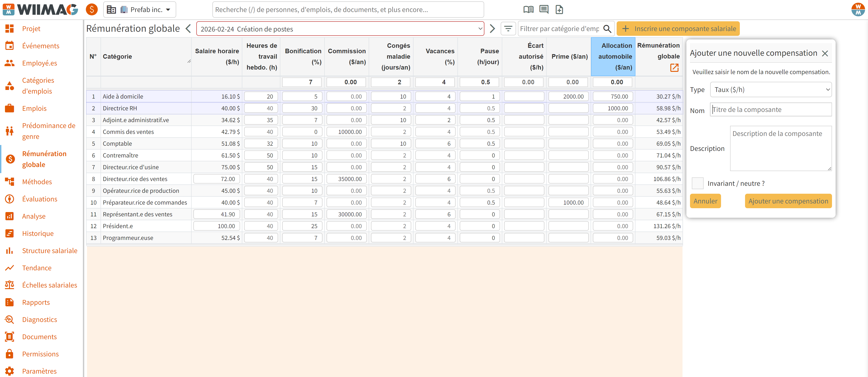Click the Évaluations sidebar icon
This screenshot has height=377, width=868.
click(x=10, y=199)
